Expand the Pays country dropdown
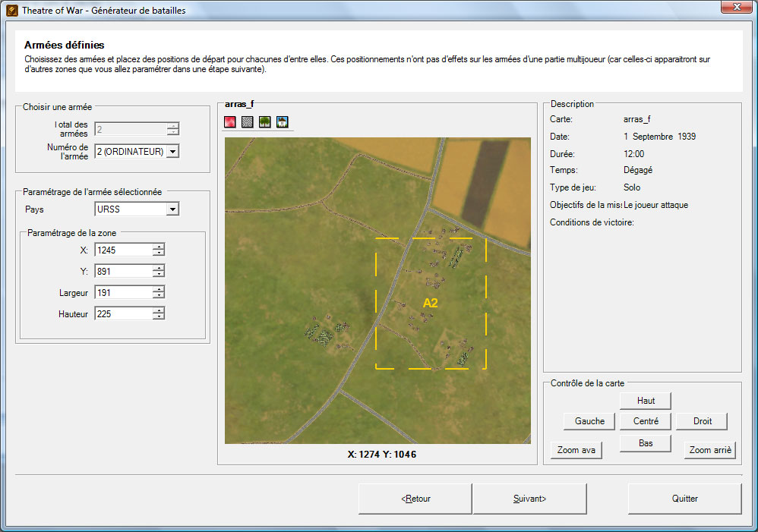This screenshot has width=758, height=532. (172, 209)
